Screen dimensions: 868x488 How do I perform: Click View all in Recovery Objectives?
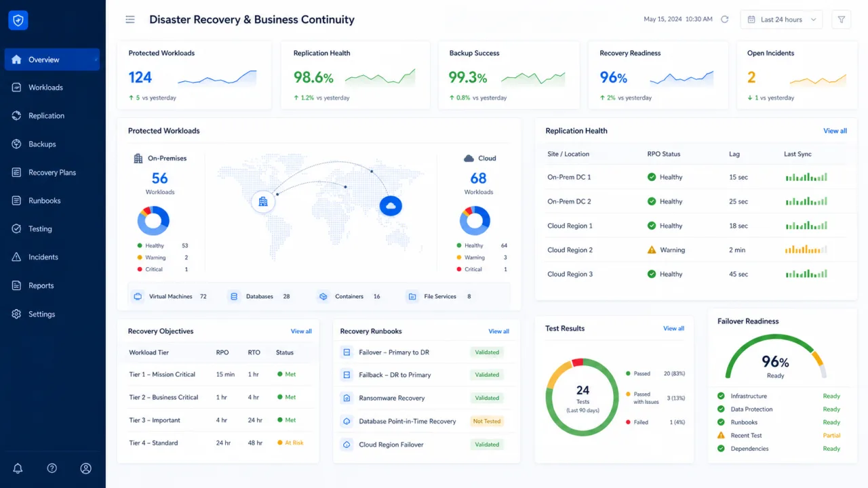click(301, 331)
